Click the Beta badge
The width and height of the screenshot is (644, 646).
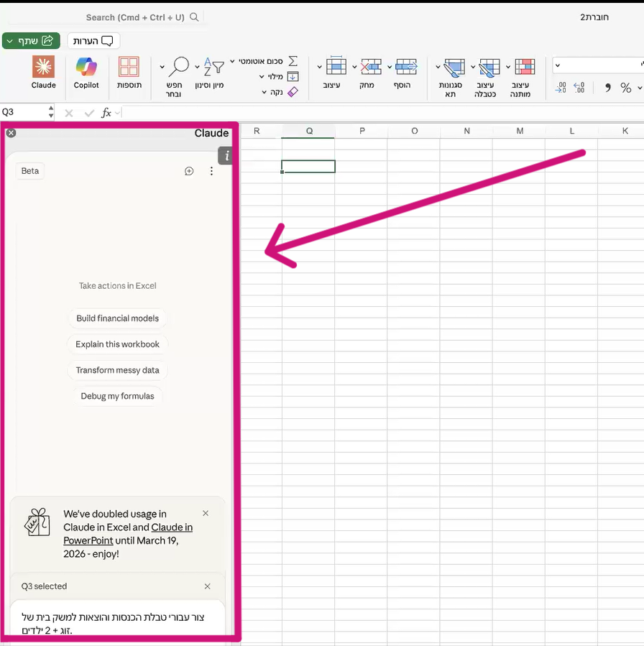click(x=30, y=171)
